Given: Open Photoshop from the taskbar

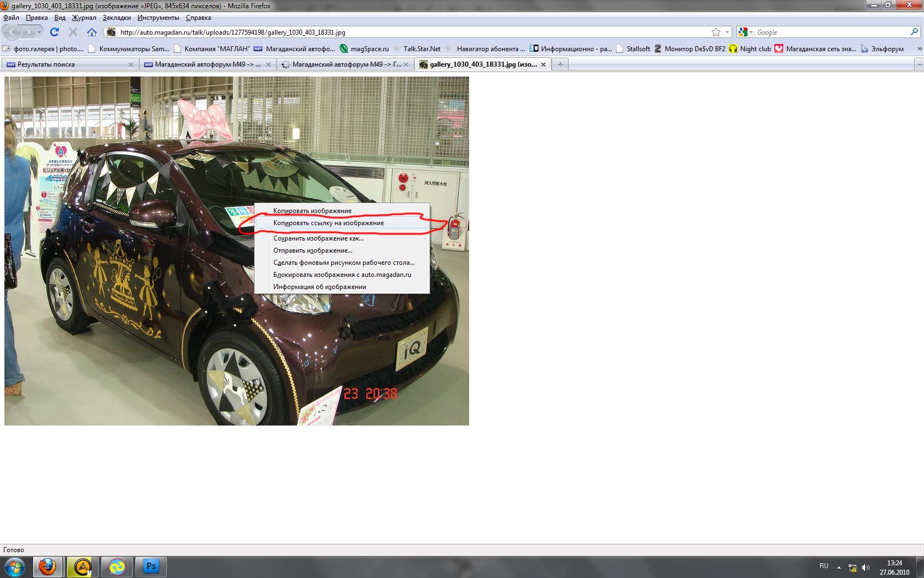Looking at the screenshot, I should (150, 566).
